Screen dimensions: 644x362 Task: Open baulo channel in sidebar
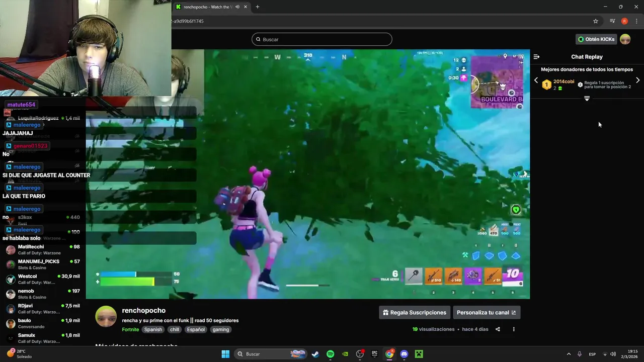point(43,323)
